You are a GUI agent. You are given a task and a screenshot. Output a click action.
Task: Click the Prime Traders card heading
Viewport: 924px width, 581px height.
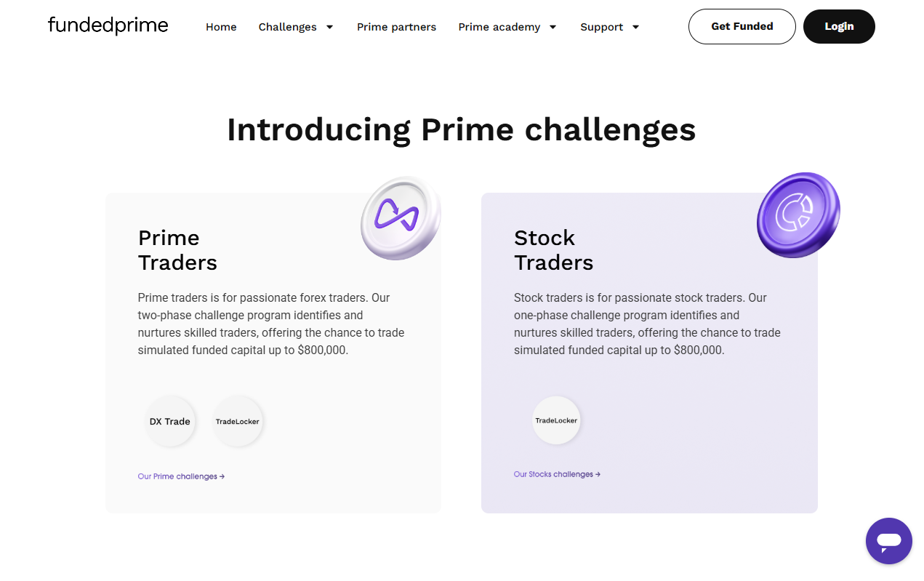pos(177,250)
